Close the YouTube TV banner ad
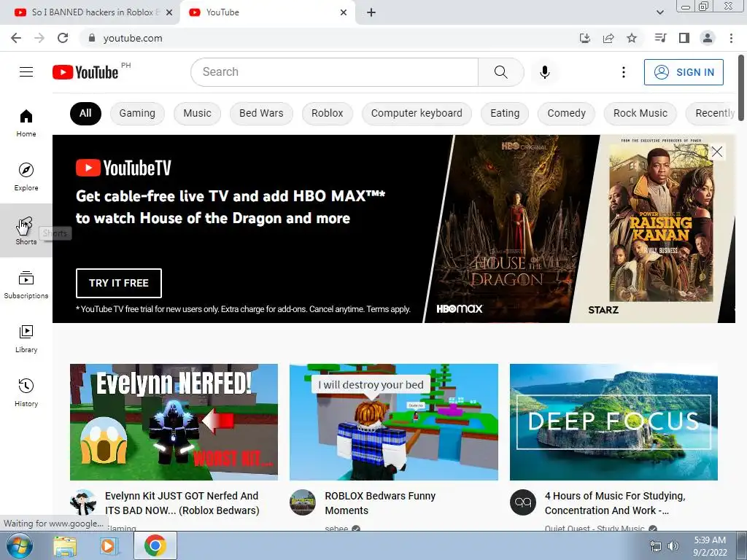This screenshot has height=560, width=747. (717, 152)
